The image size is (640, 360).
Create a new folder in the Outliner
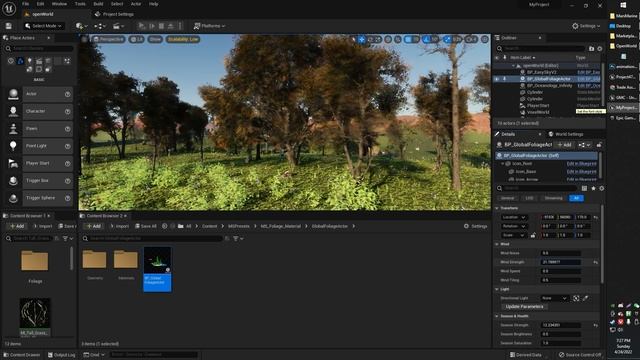click(x=591, y=49)
